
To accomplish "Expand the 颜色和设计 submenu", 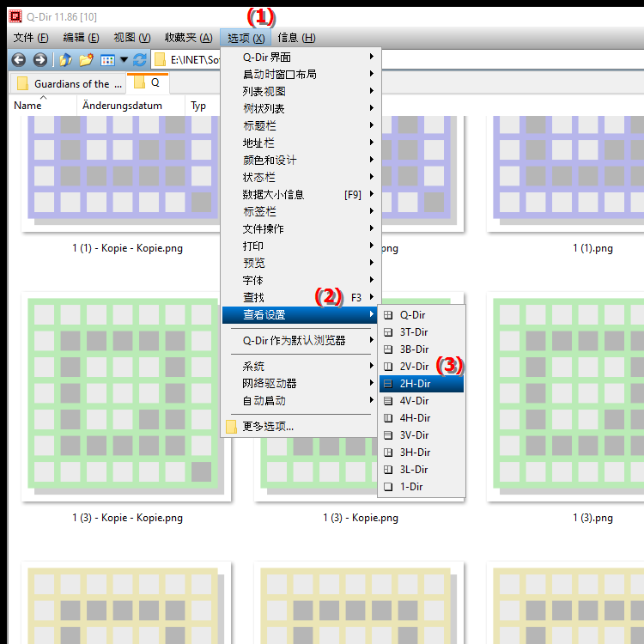I will (301, 161).
